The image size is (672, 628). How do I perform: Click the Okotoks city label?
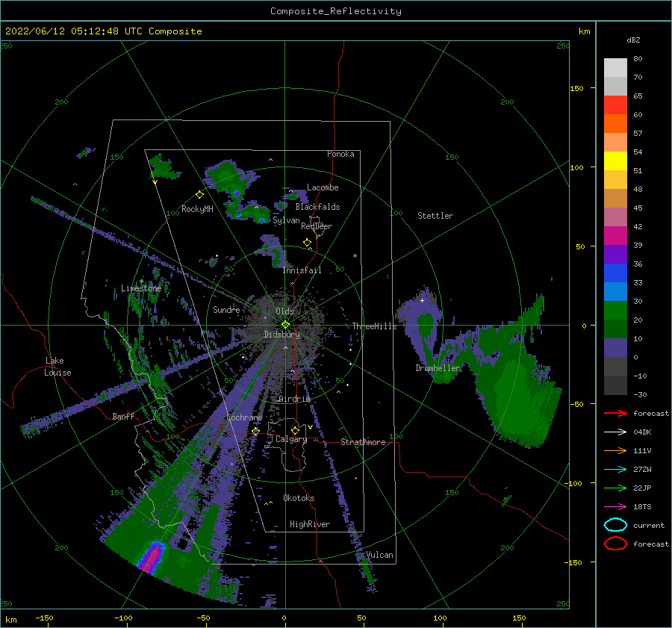click(299, 498)
